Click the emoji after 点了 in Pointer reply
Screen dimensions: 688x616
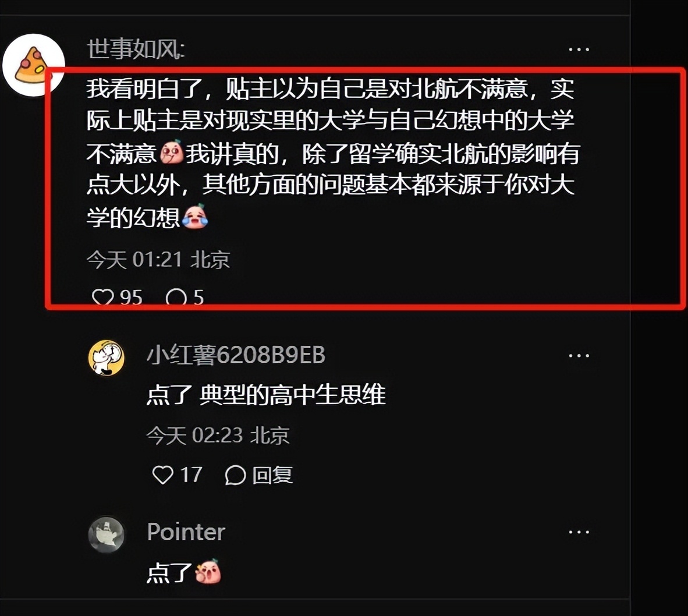click(208, 571)
